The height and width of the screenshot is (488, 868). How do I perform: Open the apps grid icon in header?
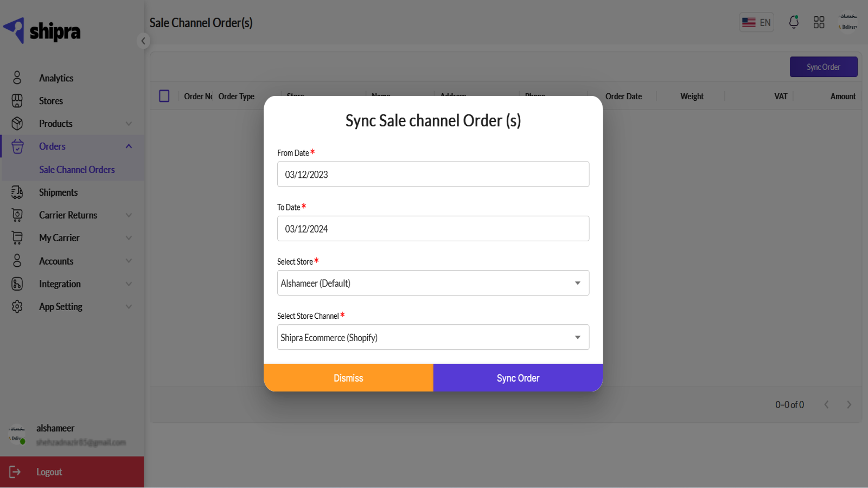point(819,22)
